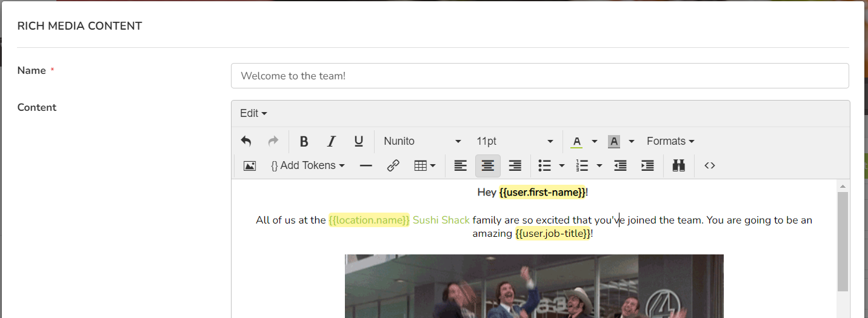The image size is (868, 318).
Task: Click the insert link chain icon
Action: point(393,165)
